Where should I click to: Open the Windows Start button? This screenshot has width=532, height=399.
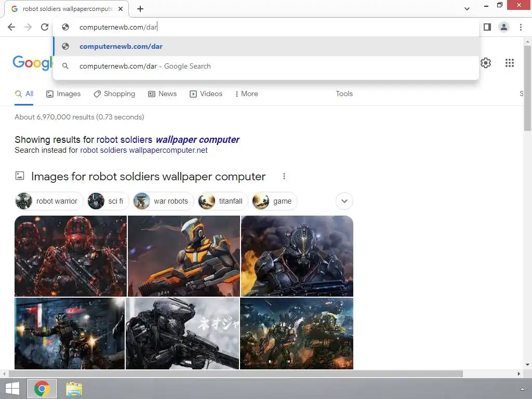(12, 389)
